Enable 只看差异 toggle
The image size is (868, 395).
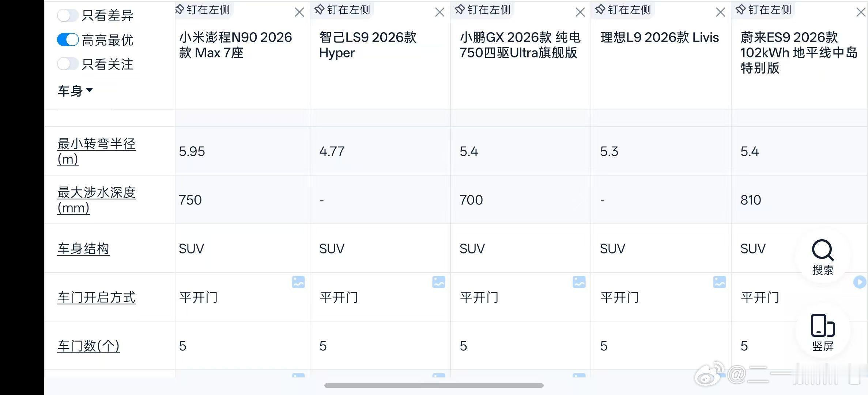tap(68, 15)
